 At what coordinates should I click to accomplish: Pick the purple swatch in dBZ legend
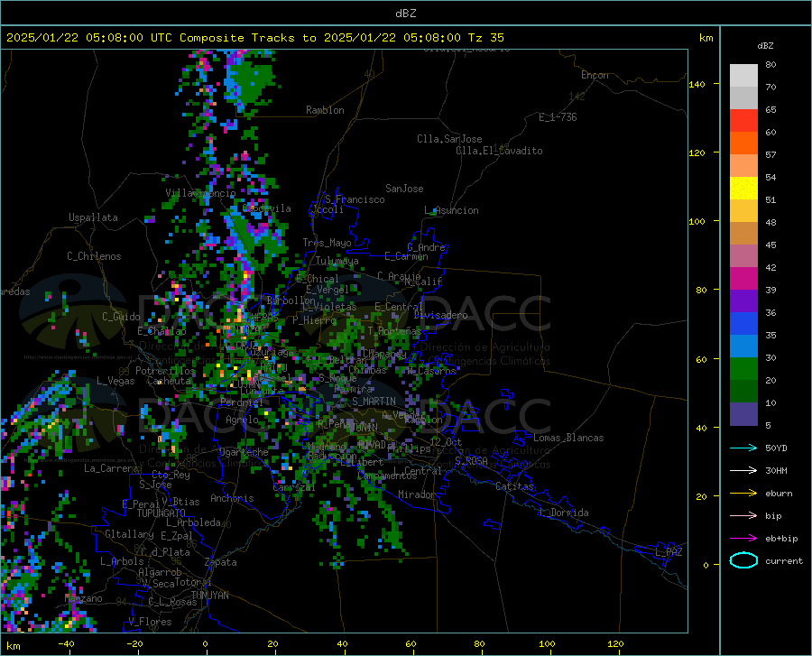pyautogui.click(x=743, y=301)
